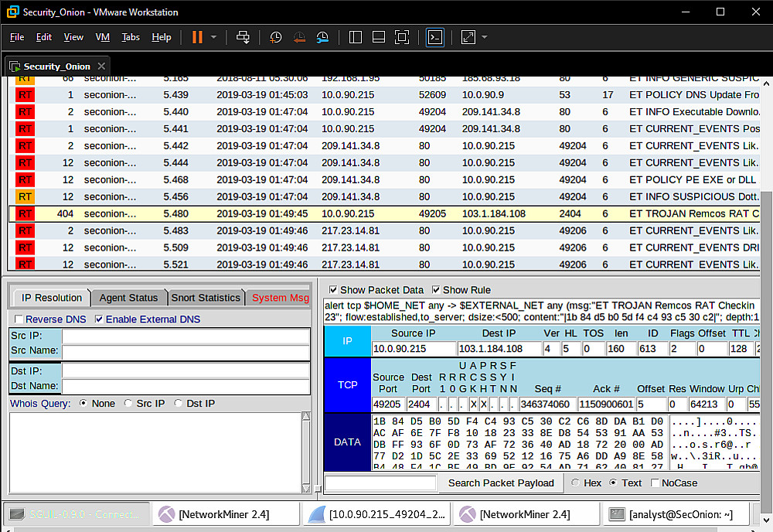Open the console view icon
Screen dimensions: 773x532
(435, 37)
